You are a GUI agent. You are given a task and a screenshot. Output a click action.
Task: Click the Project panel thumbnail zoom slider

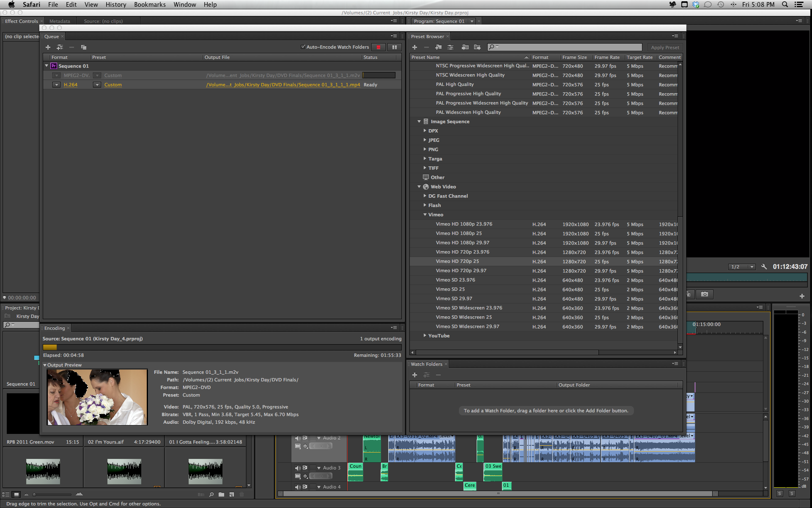(x=52, y=494)
